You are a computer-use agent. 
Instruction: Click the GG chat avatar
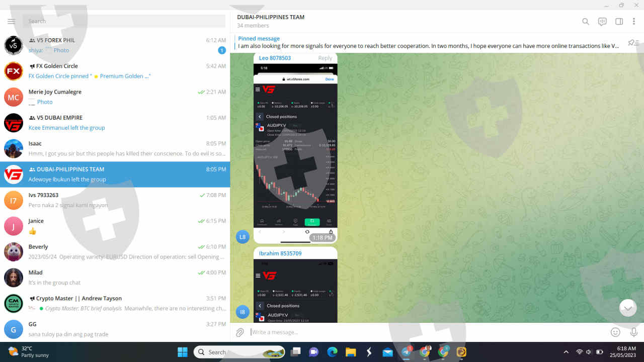14,329
